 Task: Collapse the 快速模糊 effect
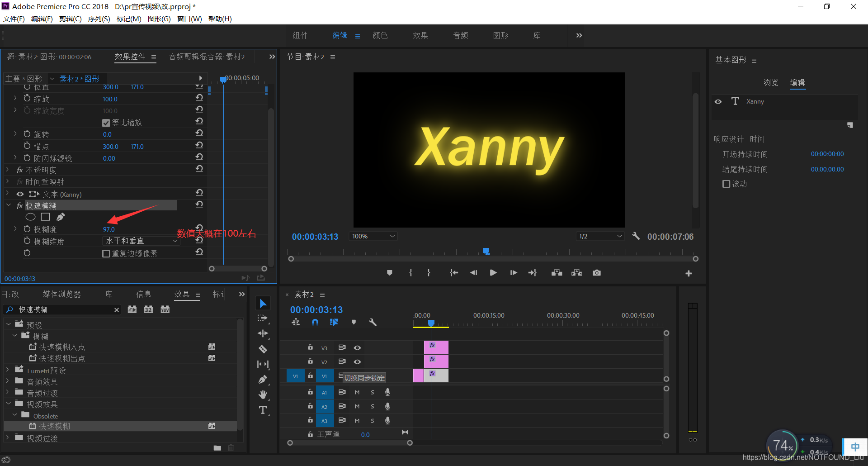(9, 205)
